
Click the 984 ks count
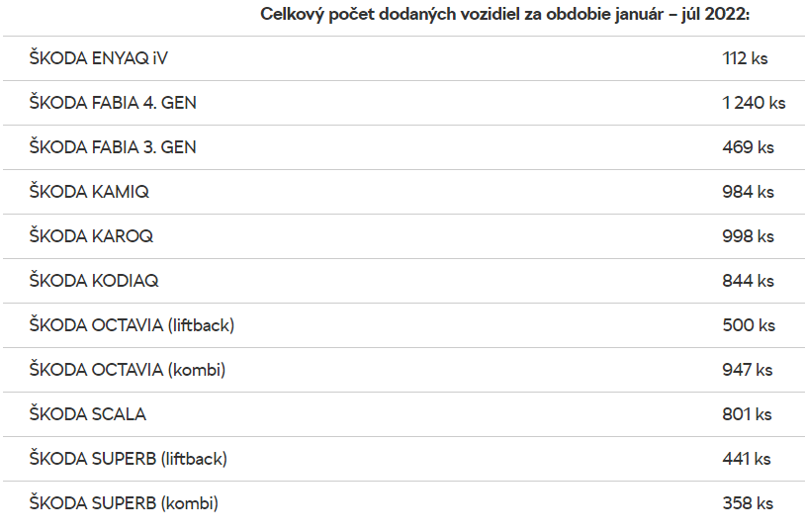point(748,192)
